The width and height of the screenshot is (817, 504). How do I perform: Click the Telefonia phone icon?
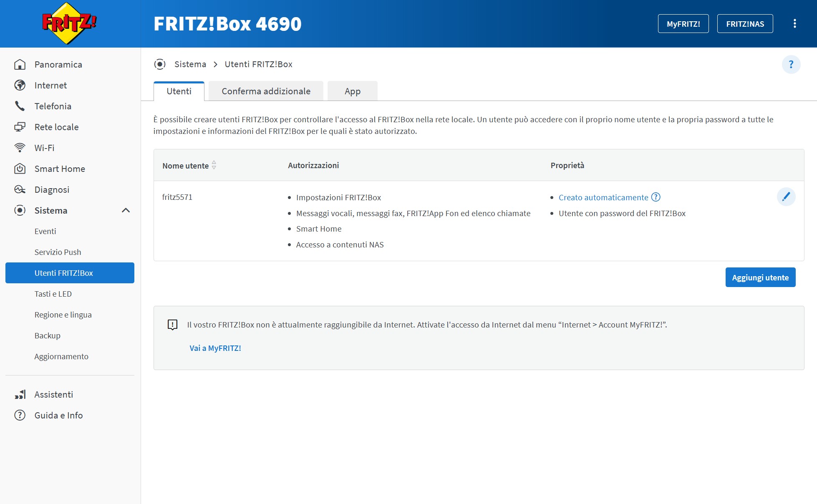(20, 106)
